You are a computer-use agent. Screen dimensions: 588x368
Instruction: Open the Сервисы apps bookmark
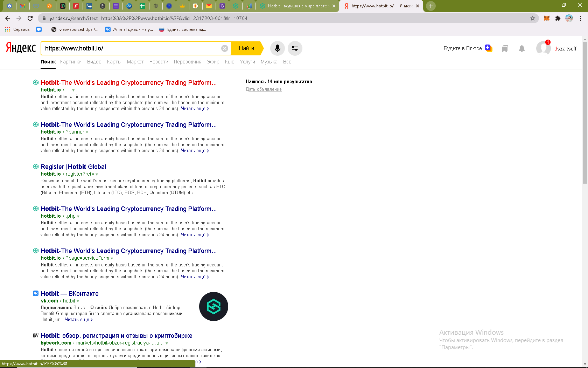click(17, 29)
